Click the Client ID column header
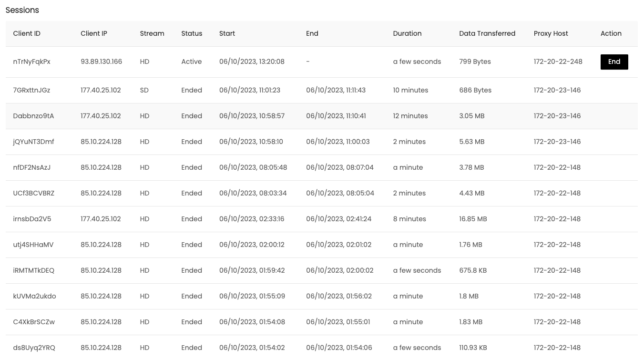 27,33
